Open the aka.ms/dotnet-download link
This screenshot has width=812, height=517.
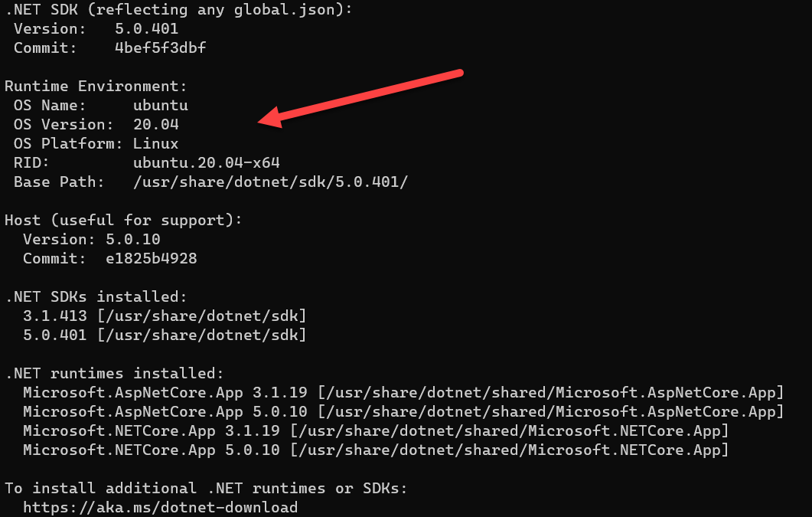click(160, 507)
